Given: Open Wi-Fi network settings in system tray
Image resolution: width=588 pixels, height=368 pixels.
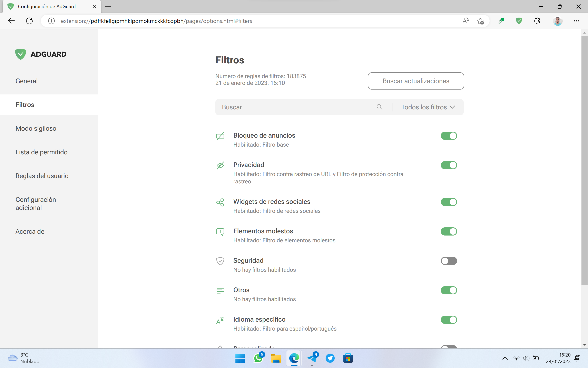Looking at the screenshot, I should (516, 358).
